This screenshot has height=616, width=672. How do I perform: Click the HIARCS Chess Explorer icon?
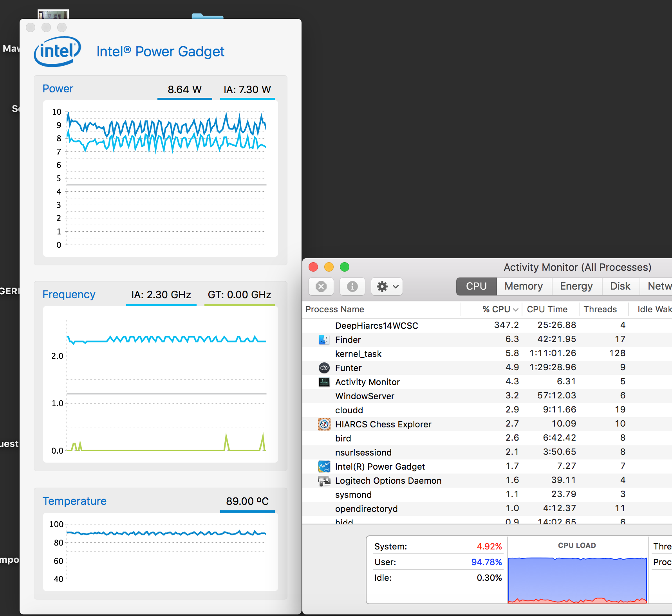click(x=324, y=424)
